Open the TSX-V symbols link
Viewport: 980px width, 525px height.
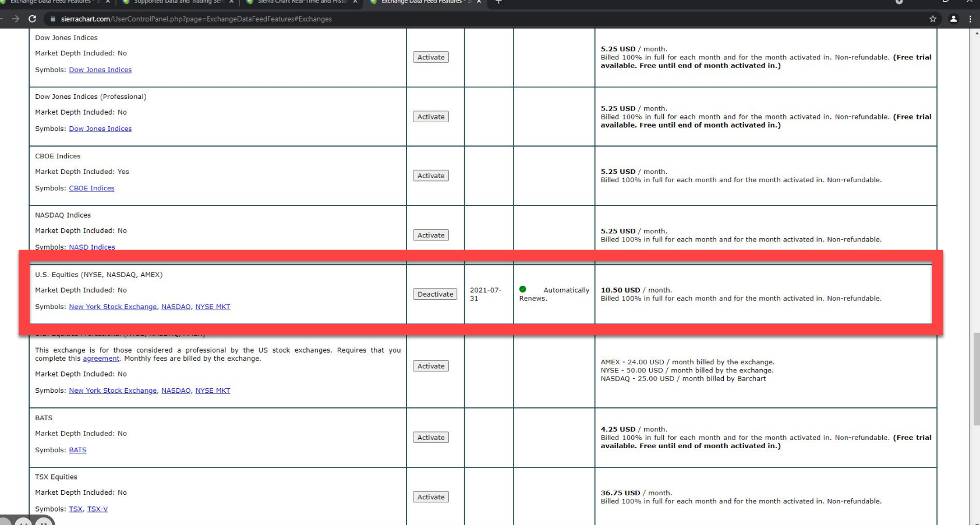[97, 509]
